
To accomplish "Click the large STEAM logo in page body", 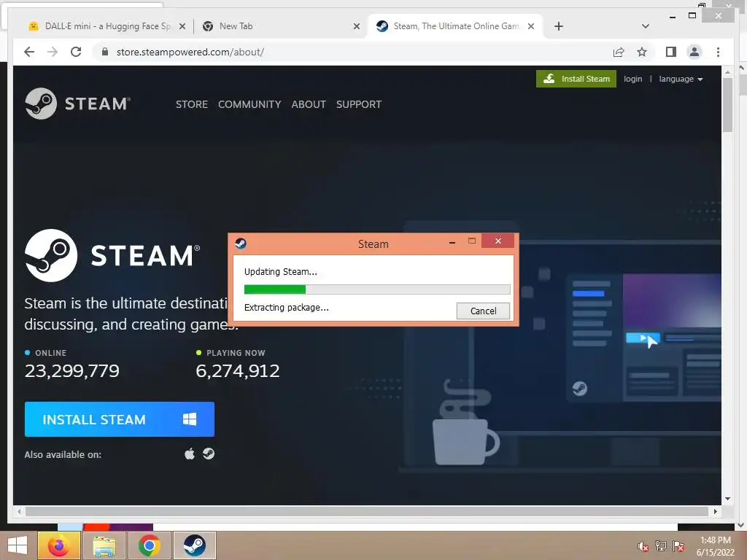I will point(112,255).
